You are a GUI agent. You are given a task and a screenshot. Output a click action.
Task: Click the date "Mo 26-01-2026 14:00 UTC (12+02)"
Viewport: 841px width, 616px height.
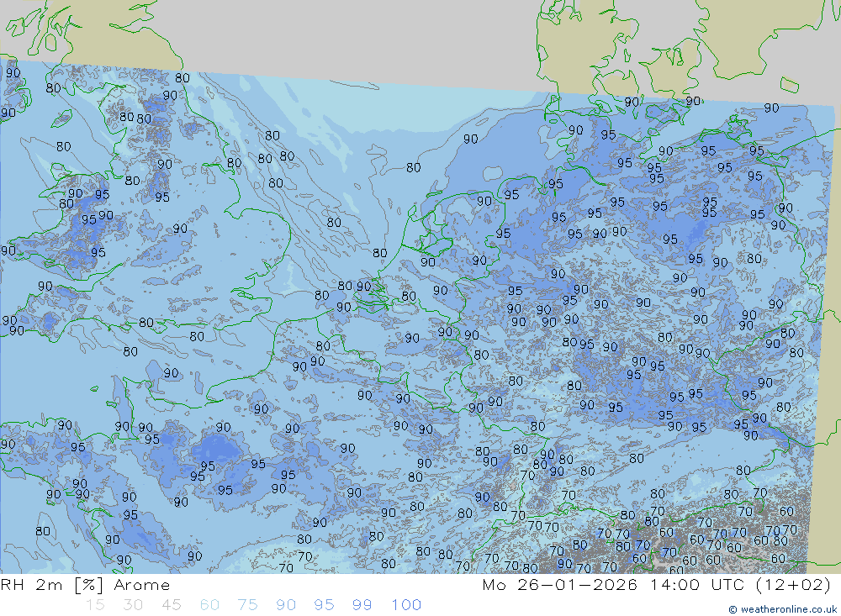click(657, 585)
